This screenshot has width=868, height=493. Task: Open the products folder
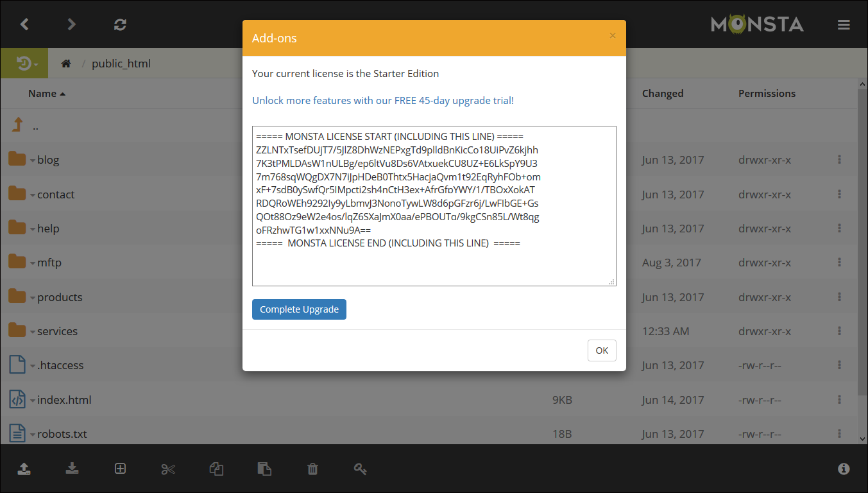[60, 297]
